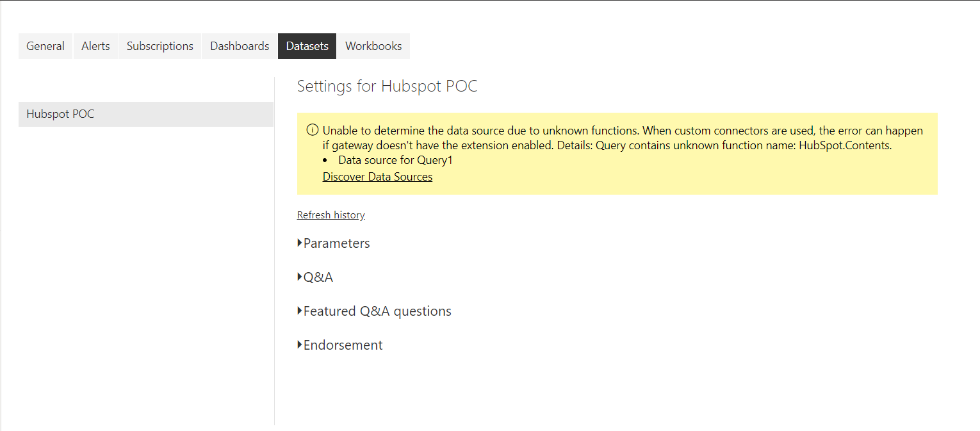Open the Subscriptions tab
Screen dimensions: 980x431
159,45
